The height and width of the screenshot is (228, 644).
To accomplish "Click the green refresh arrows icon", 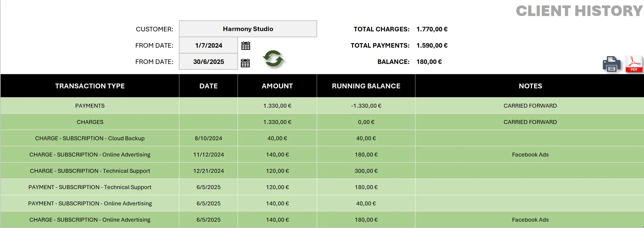I will (x=273, y=59).
